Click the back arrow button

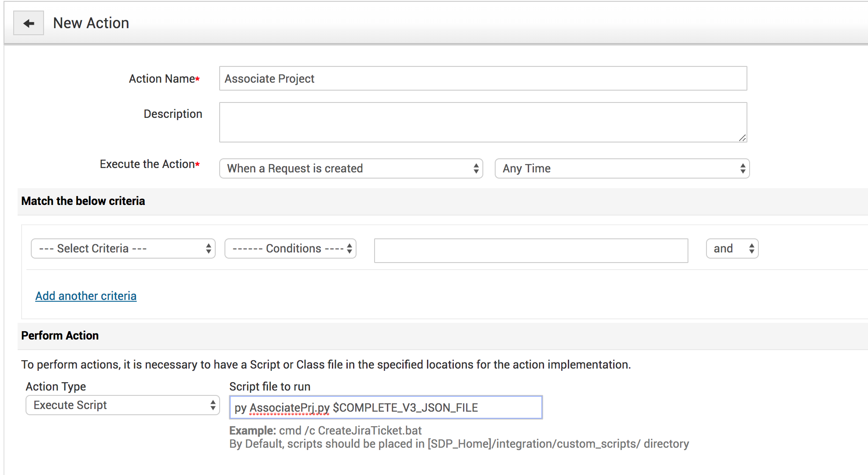click(x=29, y=23)
